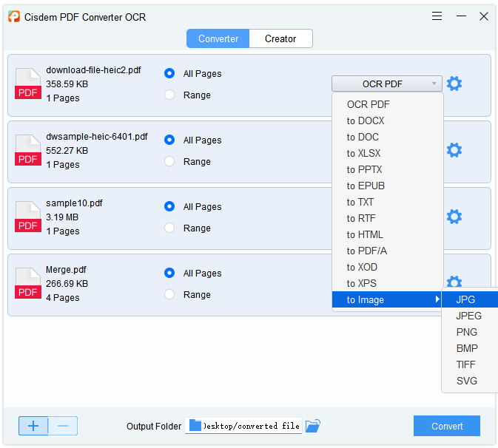Click the Output Folder label

tap(154, 426)
